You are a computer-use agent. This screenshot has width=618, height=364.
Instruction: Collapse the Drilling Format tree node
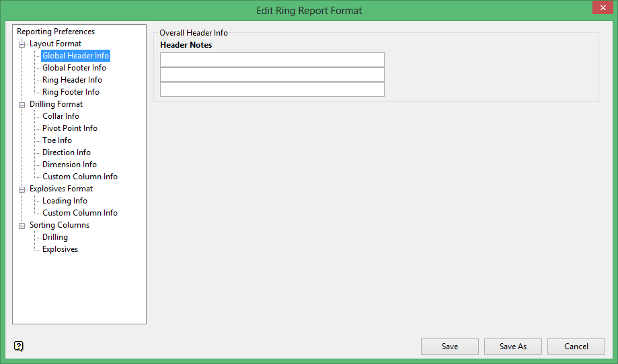pos(22,105)
